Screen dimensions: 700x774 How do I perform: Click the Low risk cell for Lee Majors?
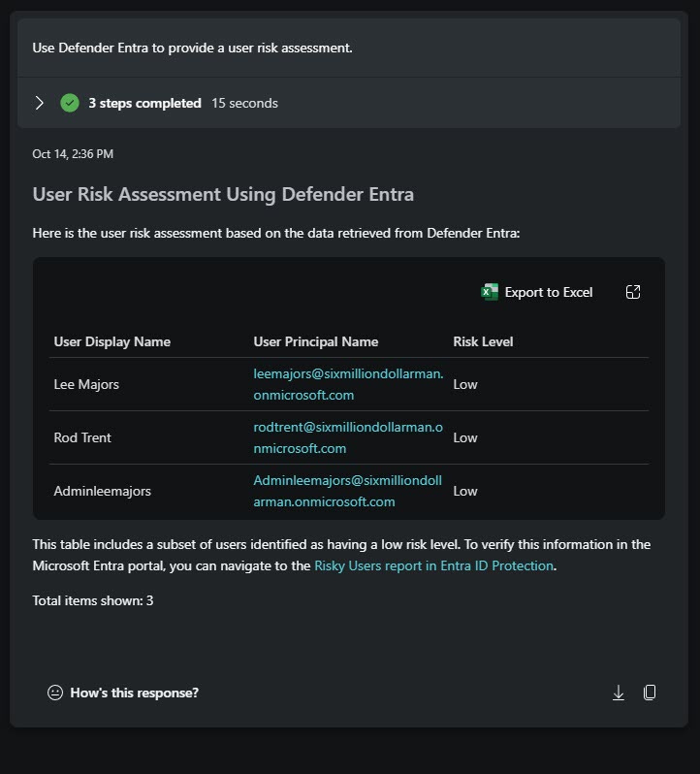[465, 384]
